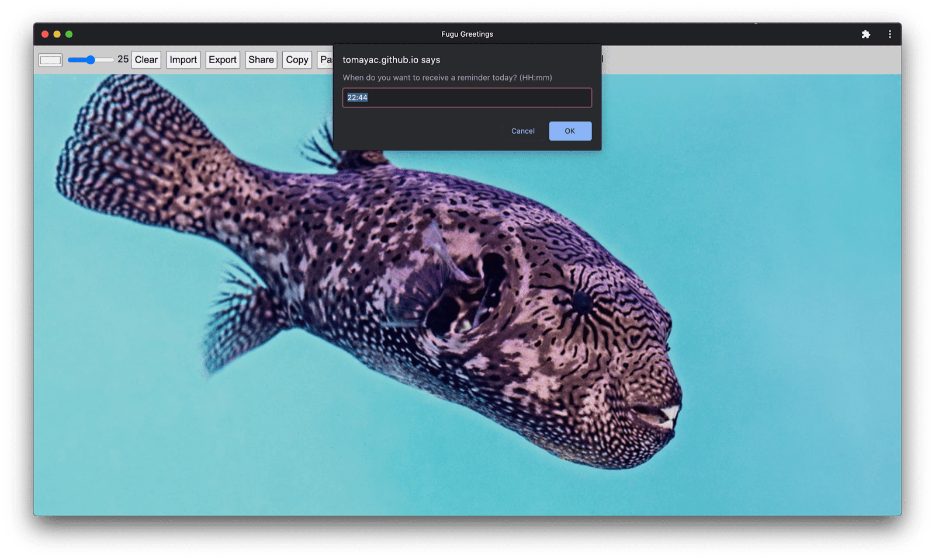This screenshot has width=935, height=560.
Task: Cancel the reminder dialog
Action: 522,131
